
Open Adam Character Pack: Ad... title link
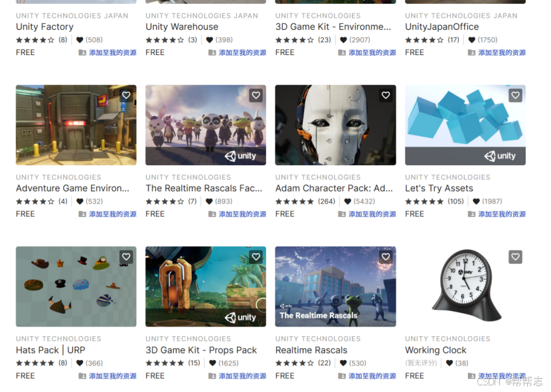334,188
